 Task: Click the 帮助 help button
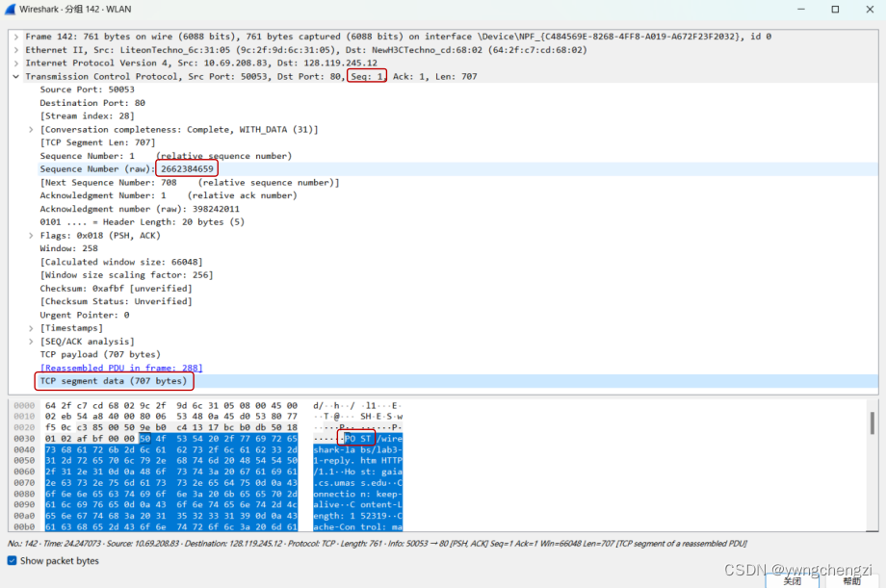pyautogui.click(x=851, y=581)
